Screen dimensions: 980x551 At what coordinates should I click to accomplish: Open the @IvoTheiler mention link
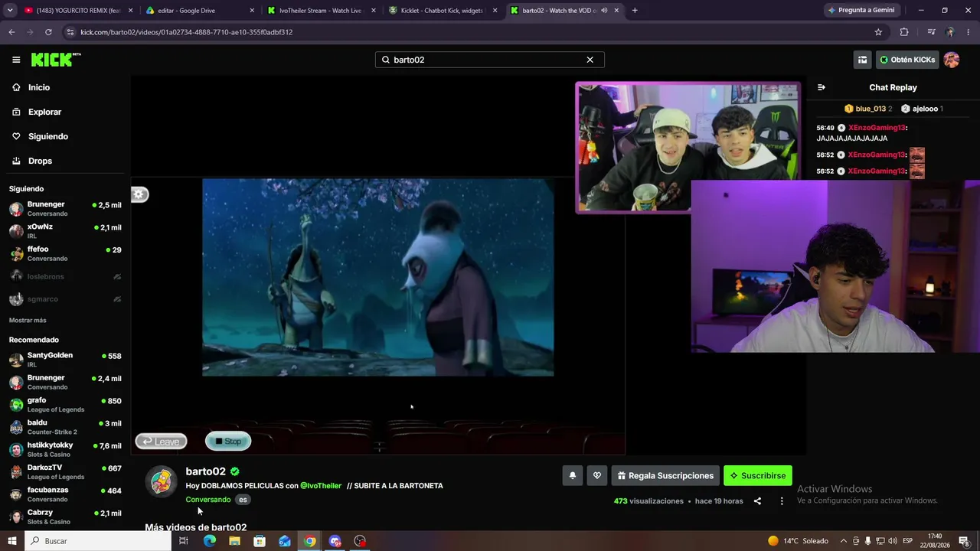321,486
